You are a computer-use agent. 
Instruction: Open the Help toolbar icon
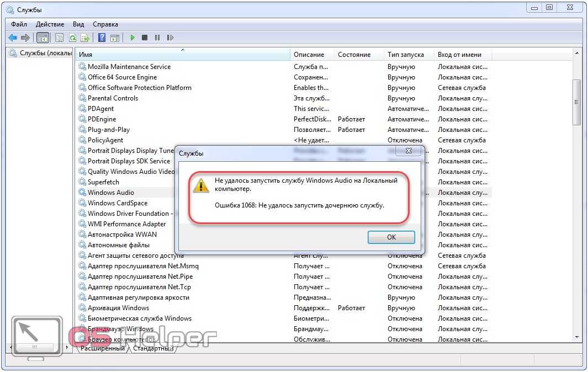[102, 38]
